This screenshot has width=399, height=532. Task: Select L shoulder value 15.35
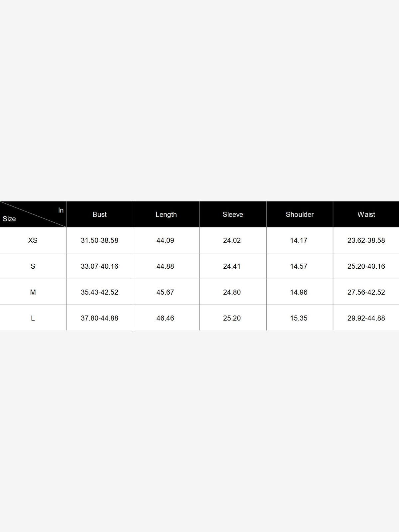coord(299,318)
